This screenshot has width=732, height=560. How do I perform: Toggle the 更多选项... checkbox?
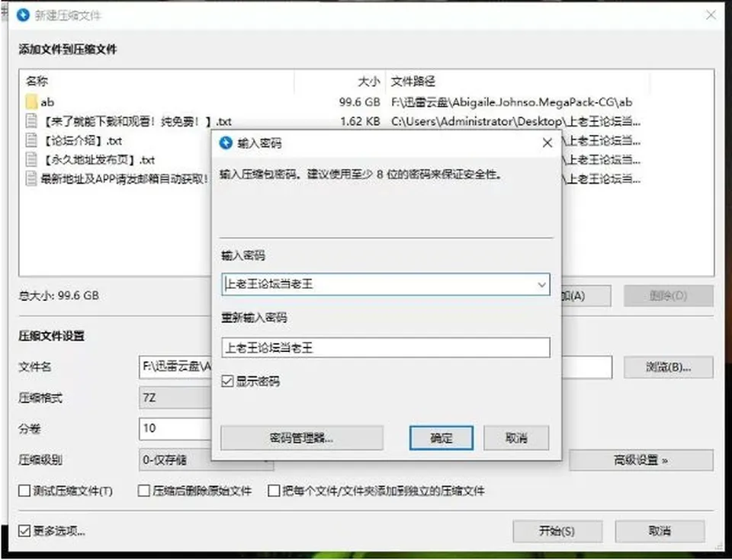(24, 530)
